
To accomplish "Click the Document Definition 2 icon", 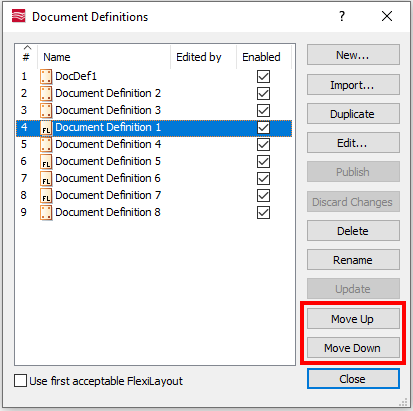I will pos(46,93).
